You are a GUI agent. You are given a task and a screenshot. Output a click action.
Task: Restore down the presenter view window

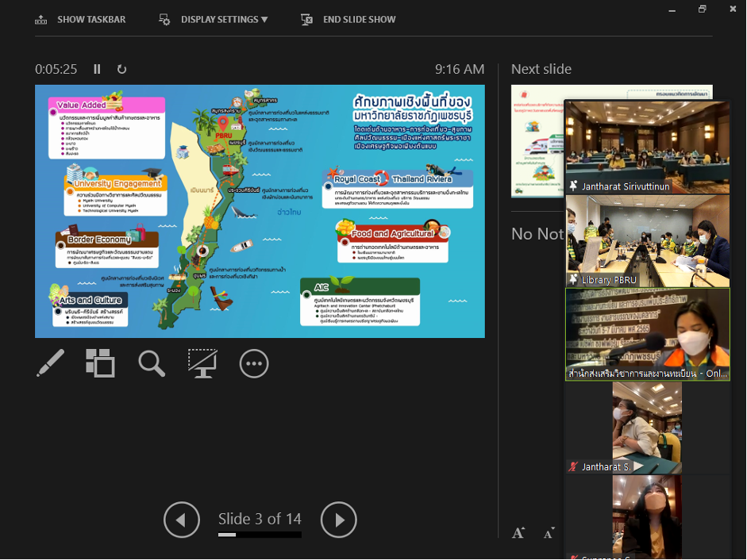click(703, 9)
